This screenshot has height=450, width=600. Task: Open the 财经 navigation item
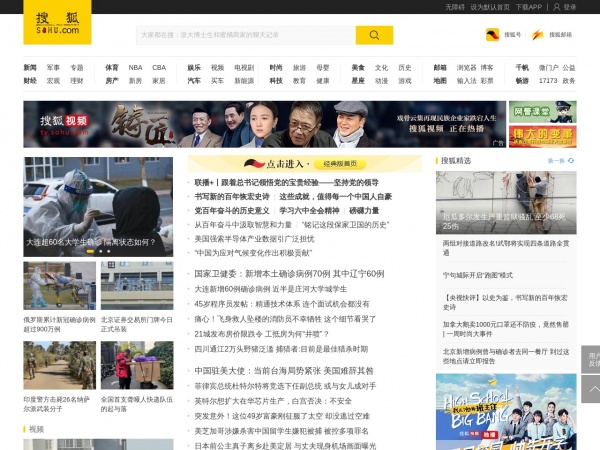[30, 81]
